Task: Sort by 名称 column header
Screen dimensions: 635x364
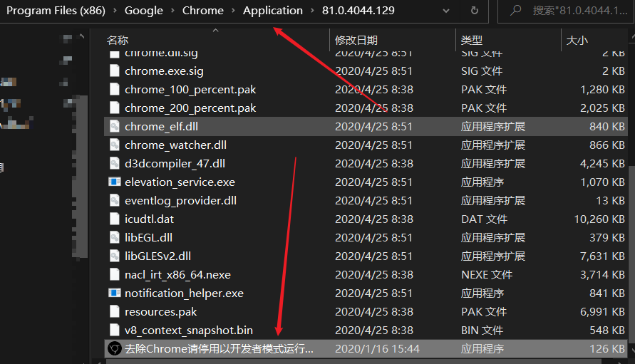Action: tap(118, 40)
